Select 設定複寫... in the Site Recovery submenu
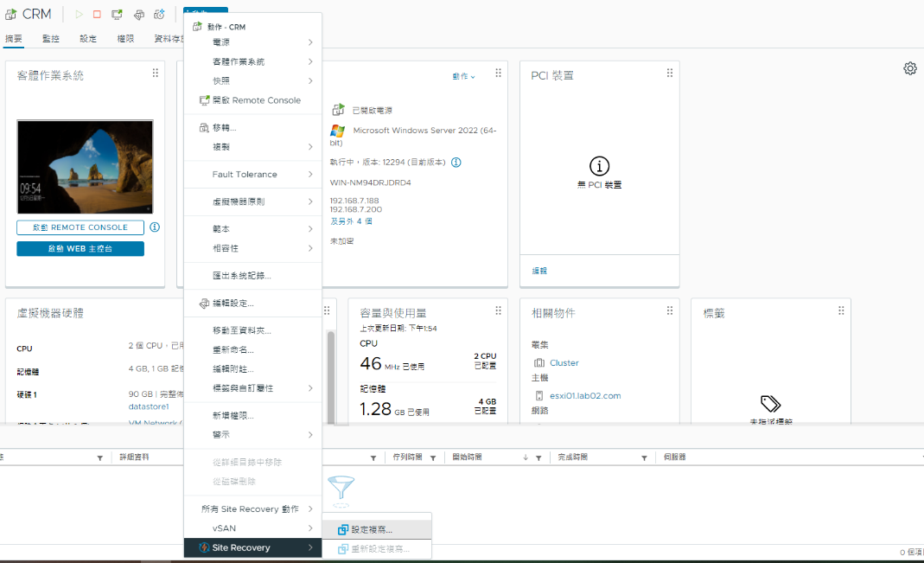 coord(377,529)
